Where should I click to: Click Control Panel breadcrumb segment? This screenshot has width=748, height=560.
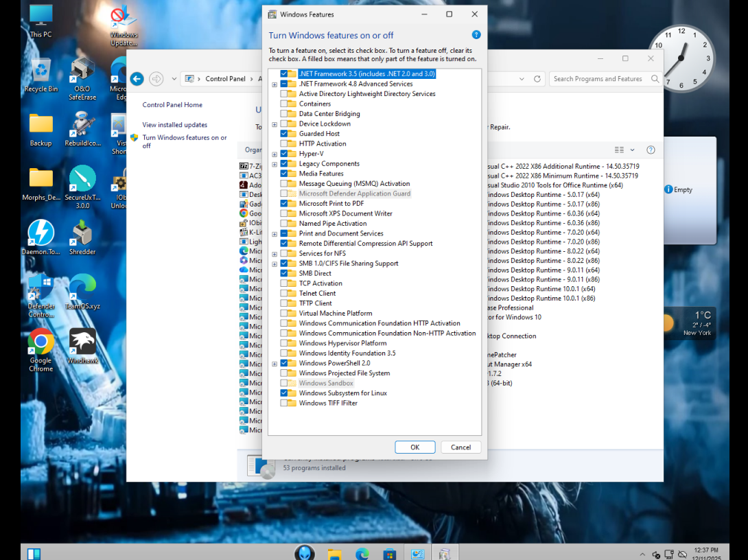[225, 79]
